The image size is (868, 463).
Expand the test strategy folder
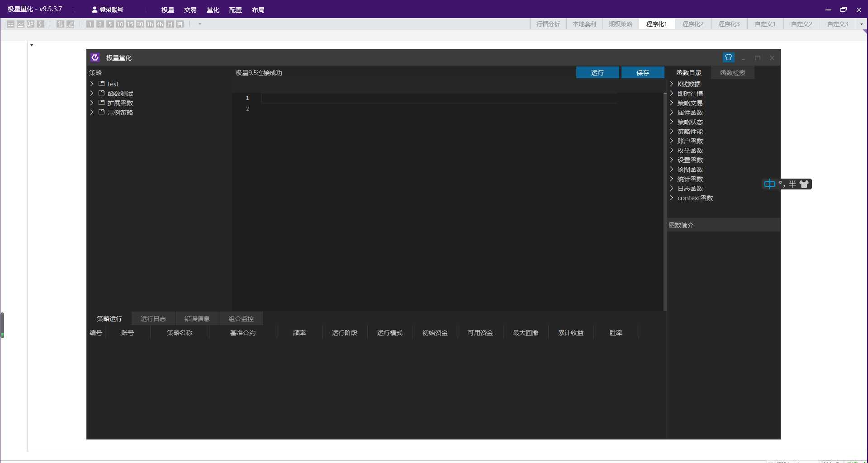92,84
